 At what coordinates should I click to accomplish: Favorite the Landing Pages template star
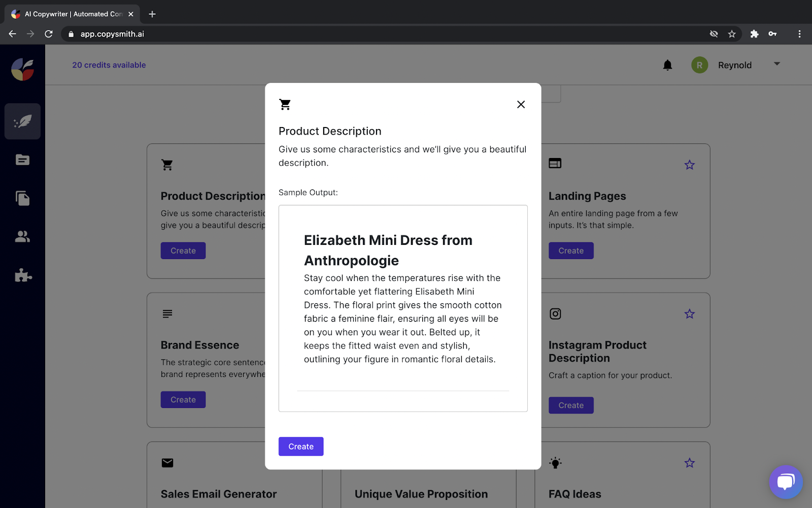click(689, 165)
